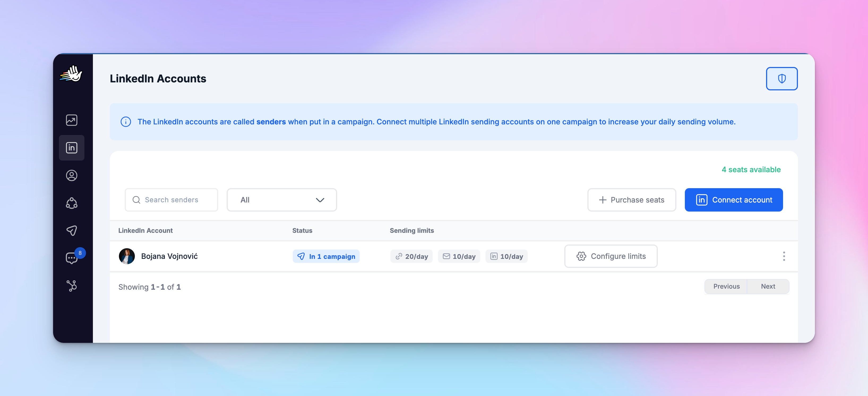868x396 pixels.
Task: Open the inbox chat icon with badge
Action: (x=72, y=258)
